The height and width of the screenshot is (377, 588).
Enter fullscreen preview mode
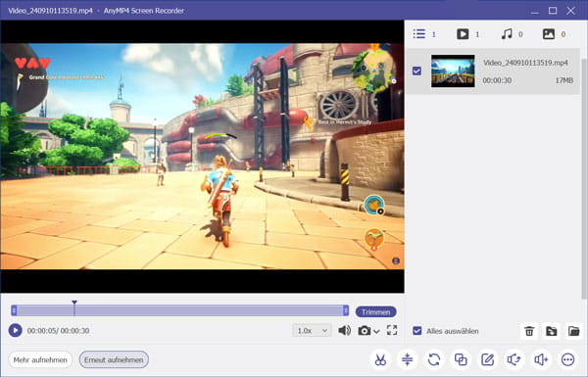392,330
